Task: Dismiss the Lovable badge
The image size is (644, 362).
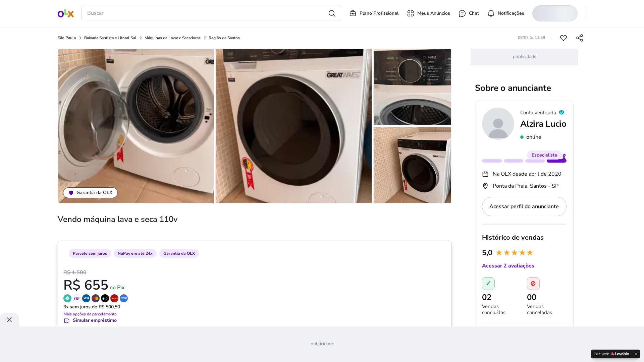Action: (x=636, y=354)
